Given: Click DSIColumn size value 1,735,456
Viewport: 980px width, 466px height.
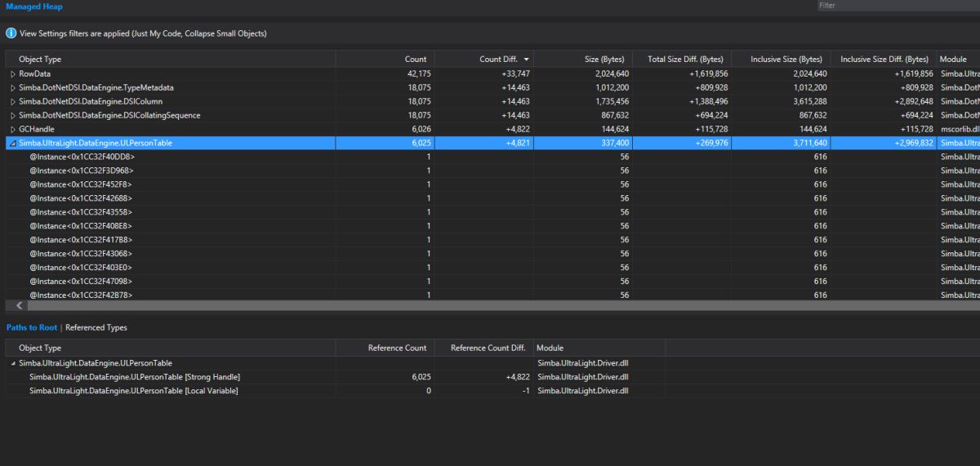Looking at the screenshot, I should (x=610, y=102).
